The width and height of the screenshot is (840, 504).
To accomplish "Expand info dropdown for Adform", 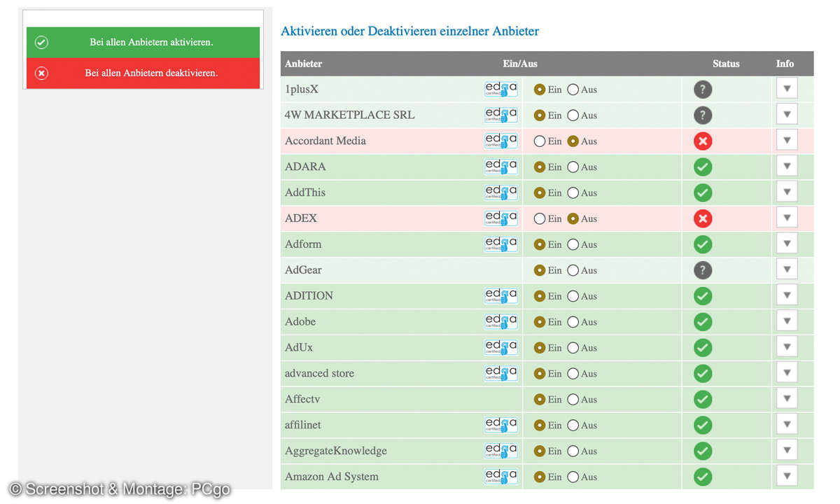I will pos(787,244).
